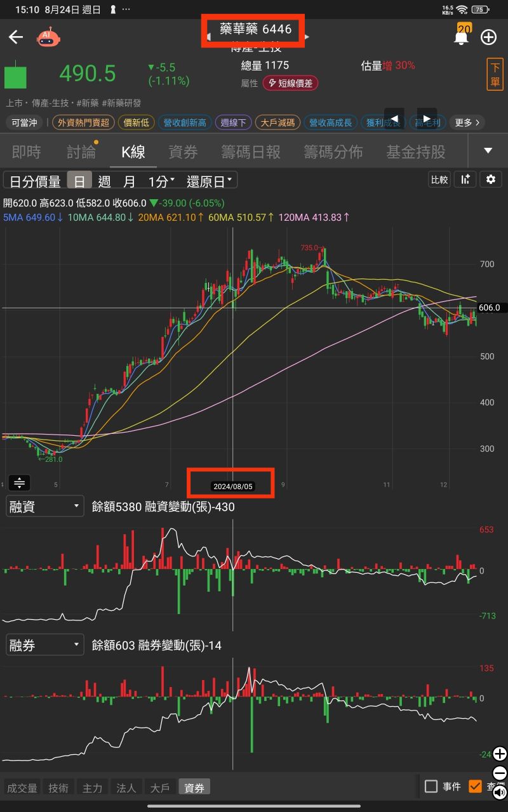Viewport: 508px width, 812px height.
Task: Add stock with the plus circle icon
Action: click(x=488, y=37)
